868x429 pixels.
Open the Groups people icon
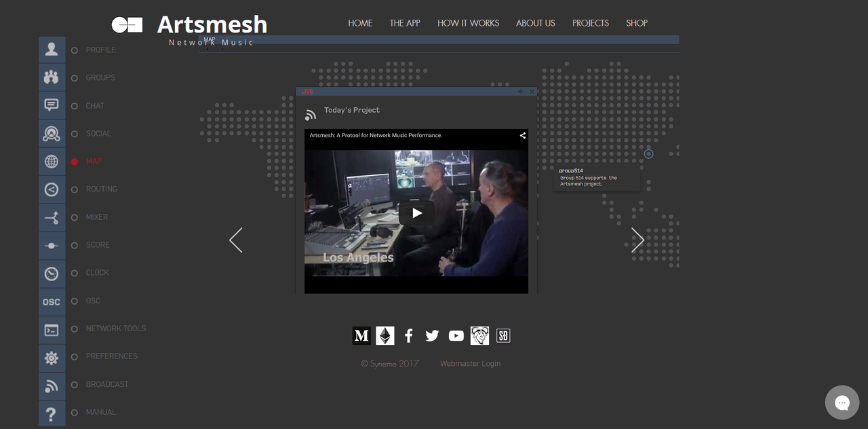[52, 77]
